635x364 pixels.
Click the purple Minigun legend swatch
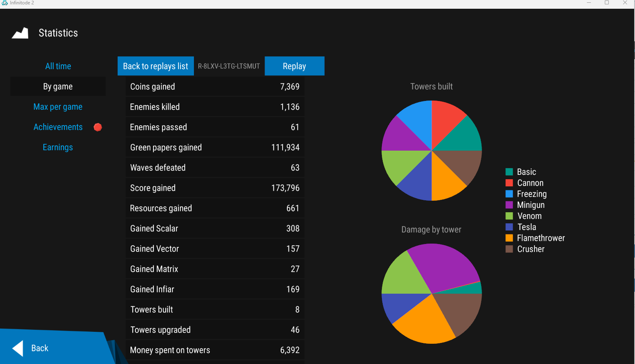pos(509,205)
